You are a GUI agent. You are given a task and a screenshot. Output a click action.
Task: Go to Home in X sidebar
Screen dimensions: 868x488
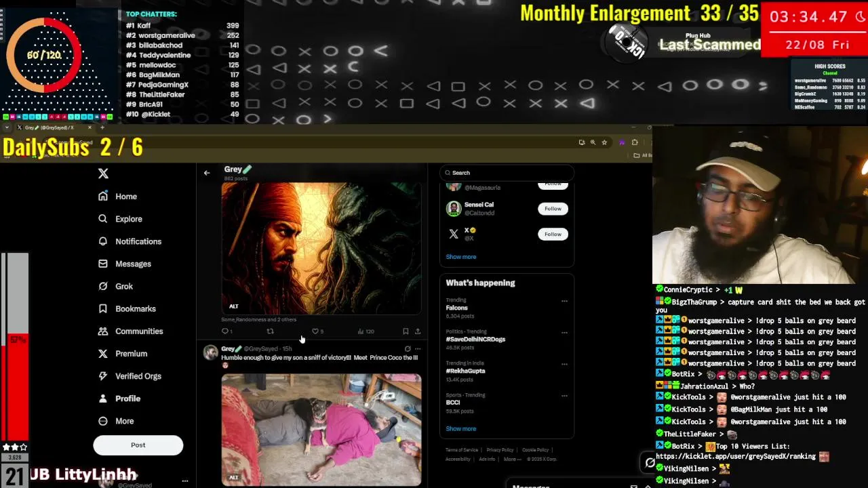tap(117, 197)
